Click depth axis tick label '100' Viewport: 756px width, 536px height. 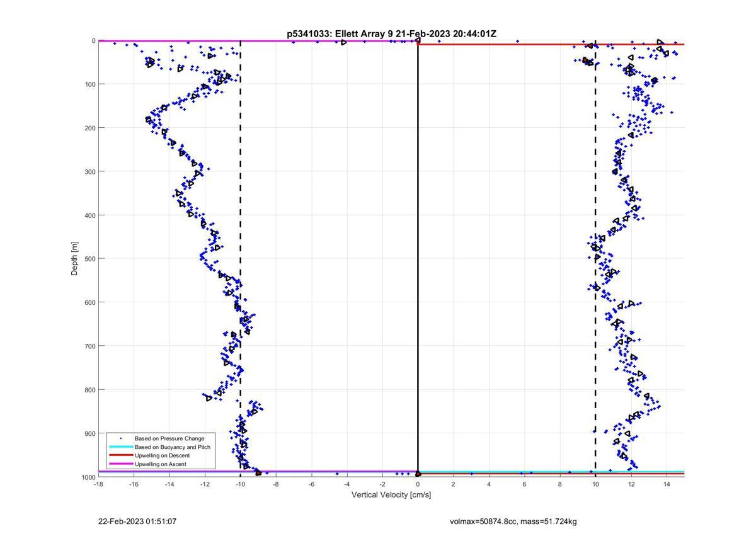tap(89, 84)
